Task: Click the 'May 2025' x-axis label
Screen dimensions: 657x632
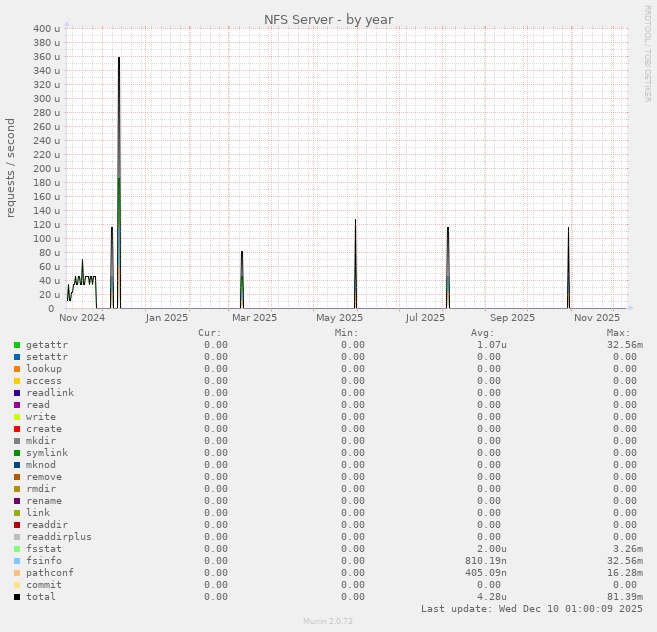Action: 339,318
